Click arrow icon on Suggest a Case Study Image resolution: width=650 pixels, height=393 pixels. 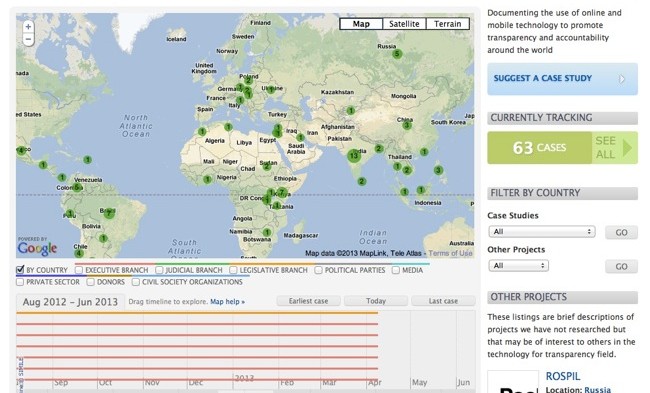point(621,79)
